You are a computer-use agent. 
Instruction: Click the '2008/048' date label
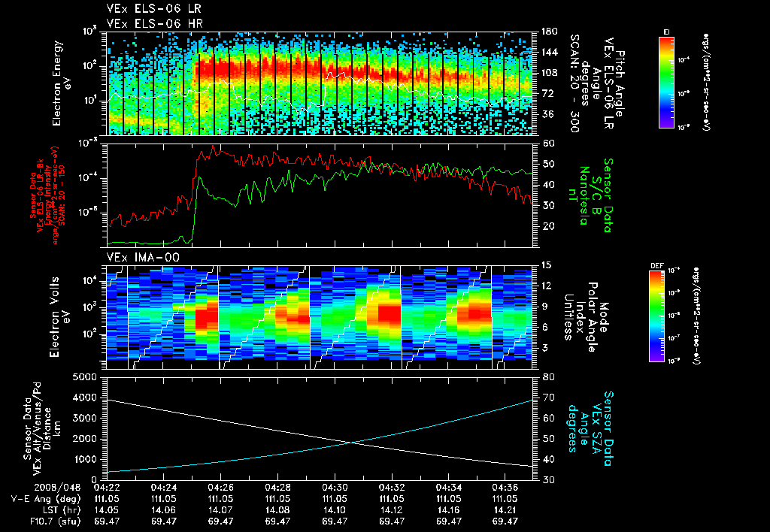click(57, 488)
